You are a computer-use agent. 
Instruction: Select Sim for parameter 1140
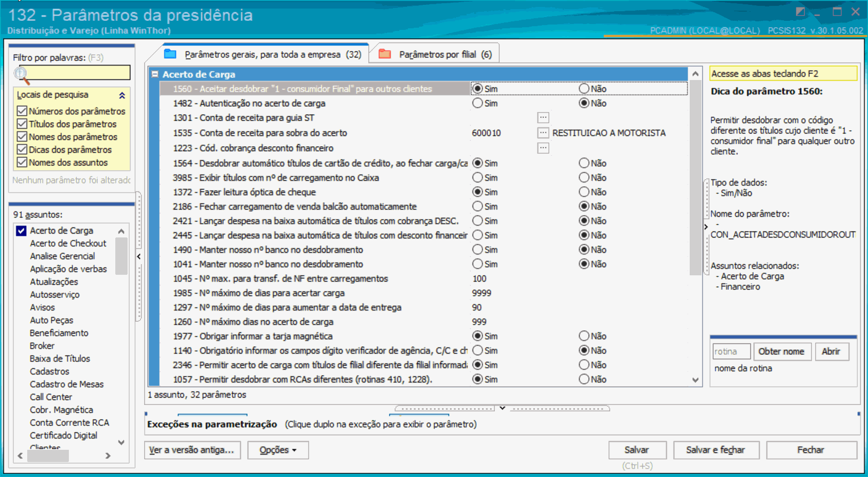[x=477, y=350]
